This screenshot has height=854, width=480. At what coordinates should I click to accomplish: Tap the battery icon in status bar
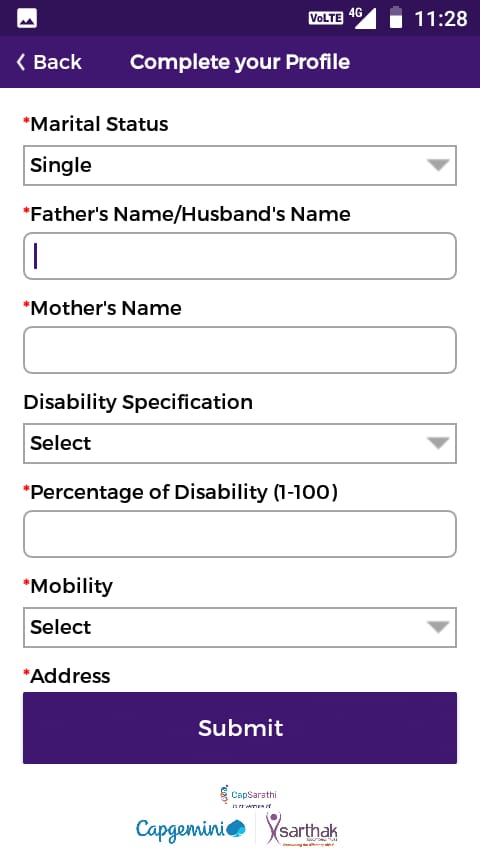tap(396, 17)
